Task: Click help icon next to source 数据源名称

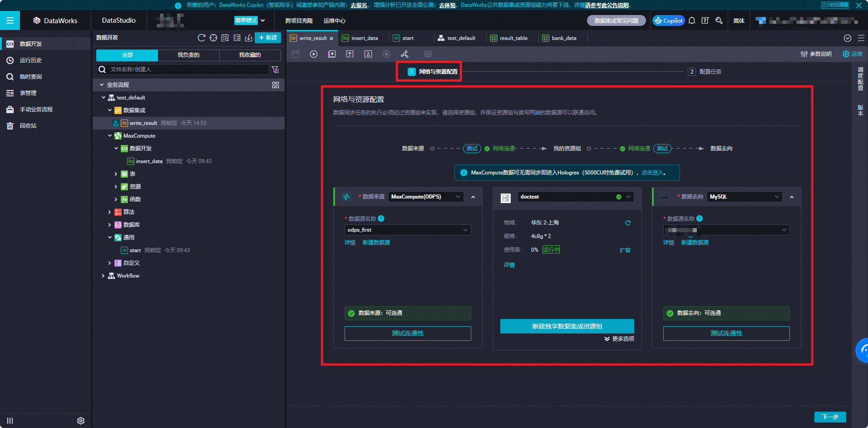Action: [x=381, y=219]
